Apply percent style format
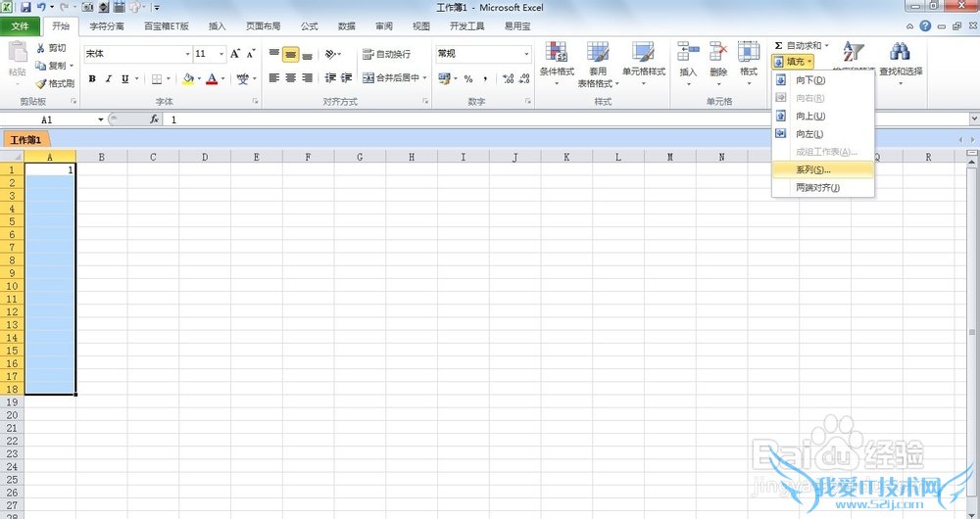Image resolution: width=980 pixels, height=519 pixels. point(468,78)
